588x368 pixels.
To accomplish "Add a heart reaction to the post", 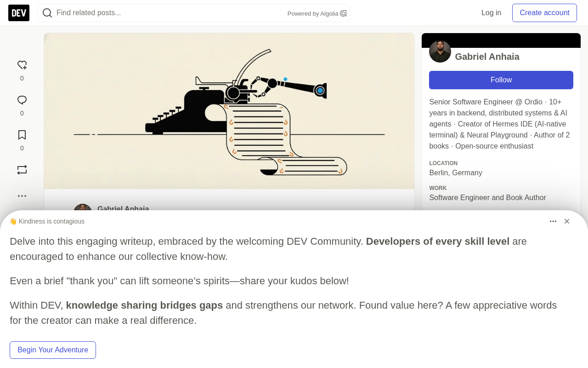I will click(22, 65).
